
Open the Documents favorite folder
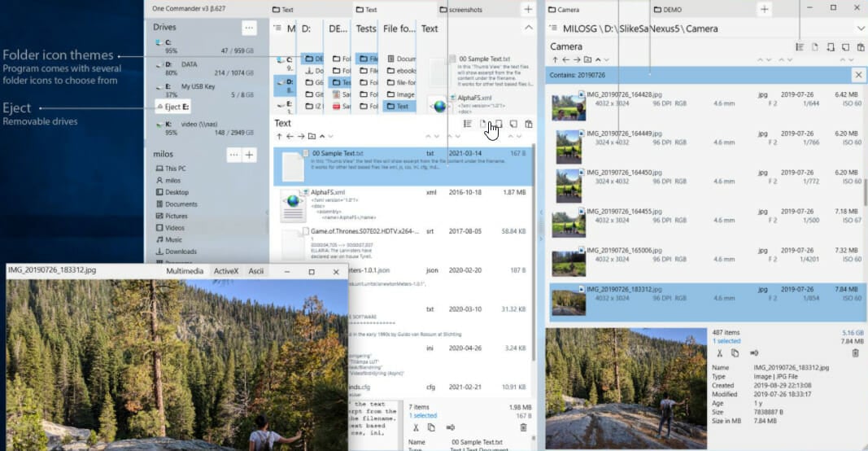pos(177,204)
